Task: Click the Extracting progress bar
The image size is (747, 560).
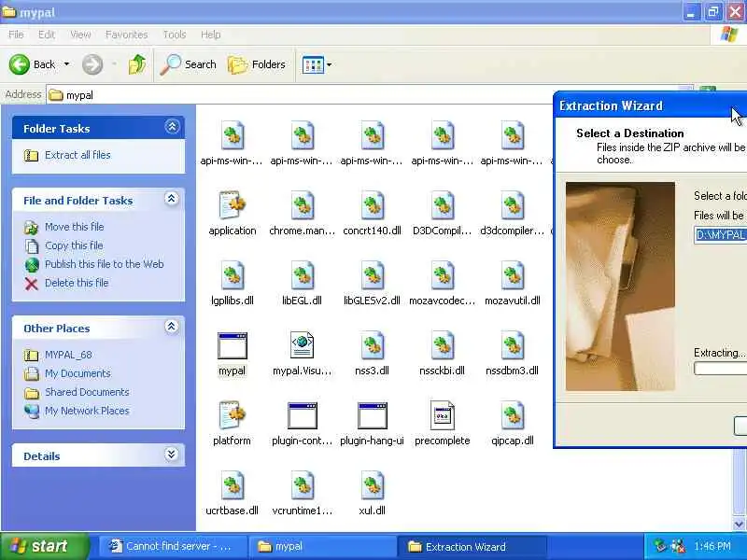Action: click(720, 369)
